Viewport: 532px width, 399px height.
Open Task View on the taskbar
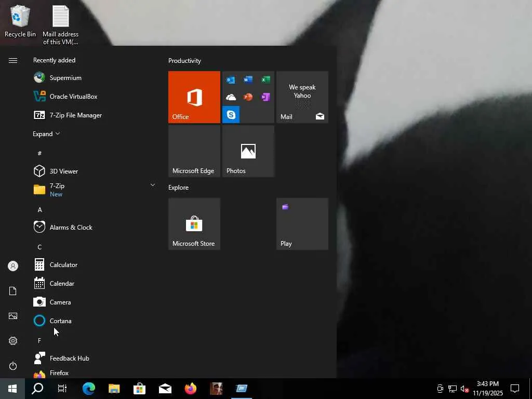62,389
